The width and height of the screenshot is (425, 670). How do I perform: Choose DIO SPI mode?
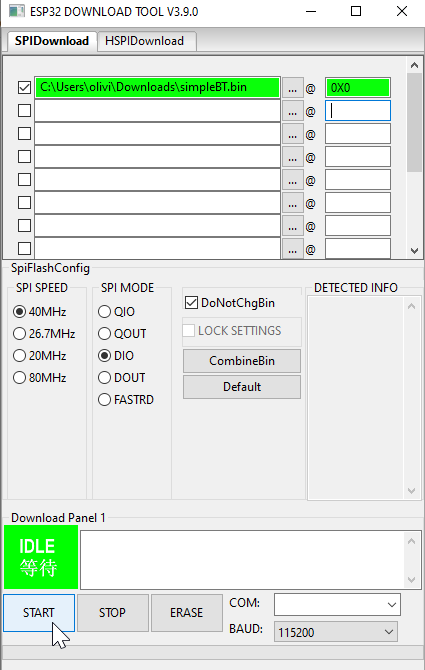coord(116,356)
